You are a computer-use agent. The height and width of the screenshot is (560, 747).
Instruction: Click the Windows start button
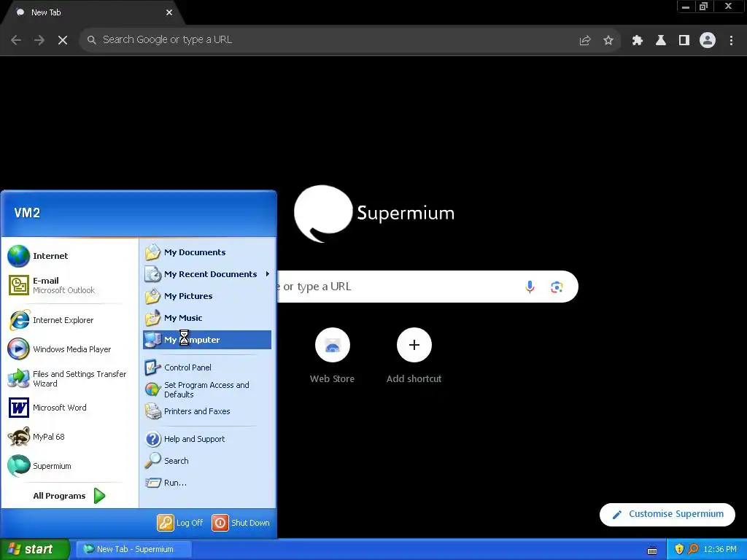click(x=35, y=549)
